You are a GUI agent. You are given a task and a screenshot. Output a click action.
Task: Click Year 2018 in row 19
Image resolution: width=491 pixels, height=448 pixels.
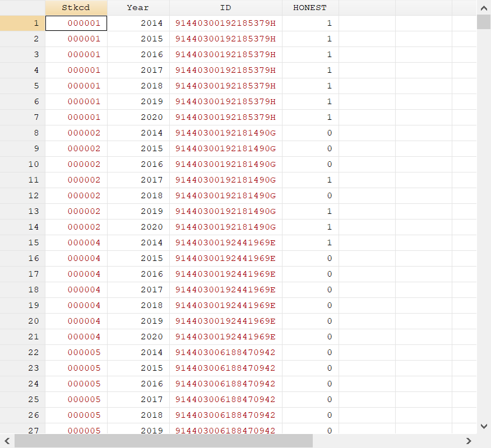[x=138, y=305]
